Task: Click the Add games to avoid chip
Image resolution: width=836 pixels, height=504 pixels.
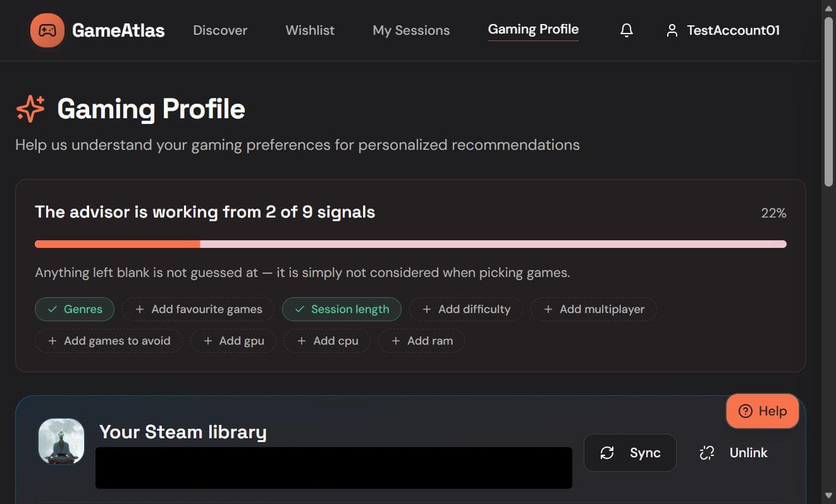Action: pyautogui.click(x=109, y=341)
